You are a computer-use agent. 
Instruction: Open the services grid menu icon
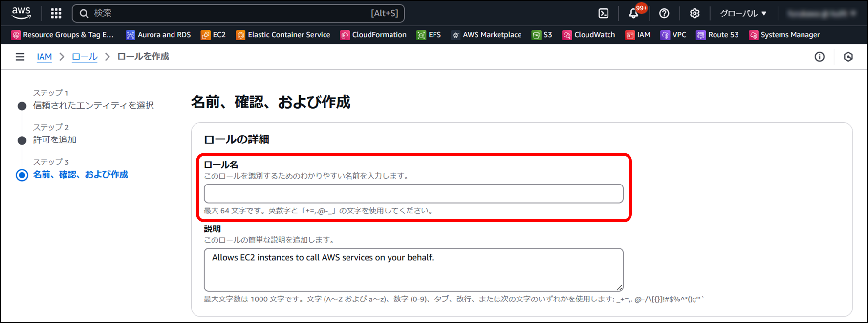(x=56, y=13)
